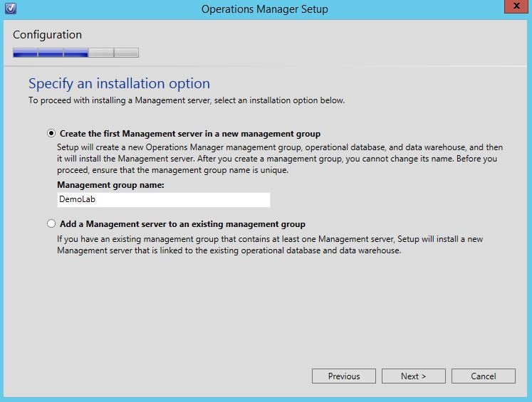
Task: Go back with the Previous button
Action: coord(344,376)
